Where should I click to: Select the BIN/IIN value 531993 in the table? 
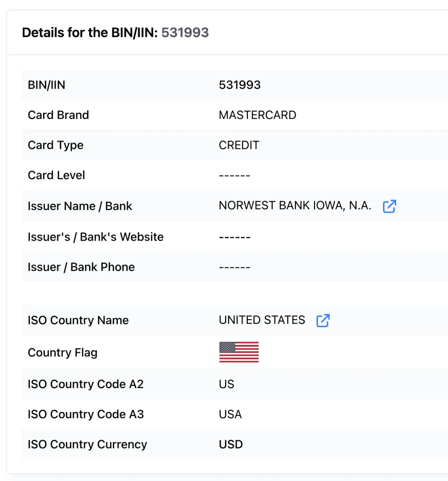coord(239,85)
